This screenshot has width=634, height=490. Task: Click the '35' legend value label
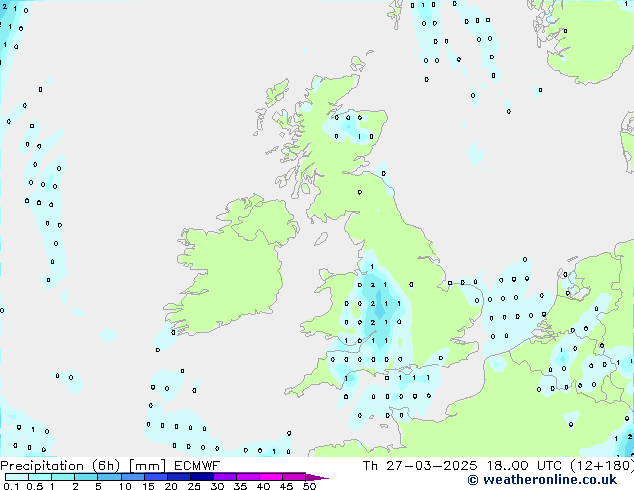240,486
